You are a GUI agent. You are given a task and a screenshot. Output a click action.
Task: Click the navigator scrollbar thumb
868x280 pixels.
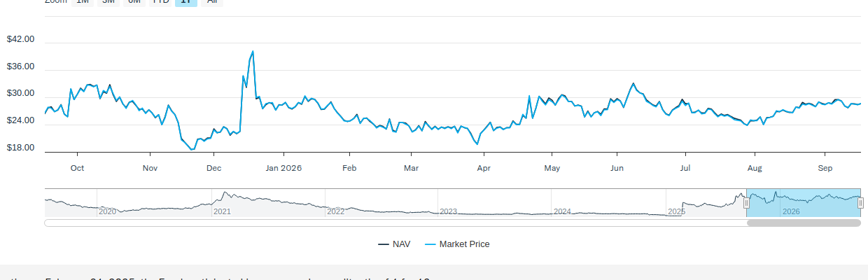pos(804,223)
